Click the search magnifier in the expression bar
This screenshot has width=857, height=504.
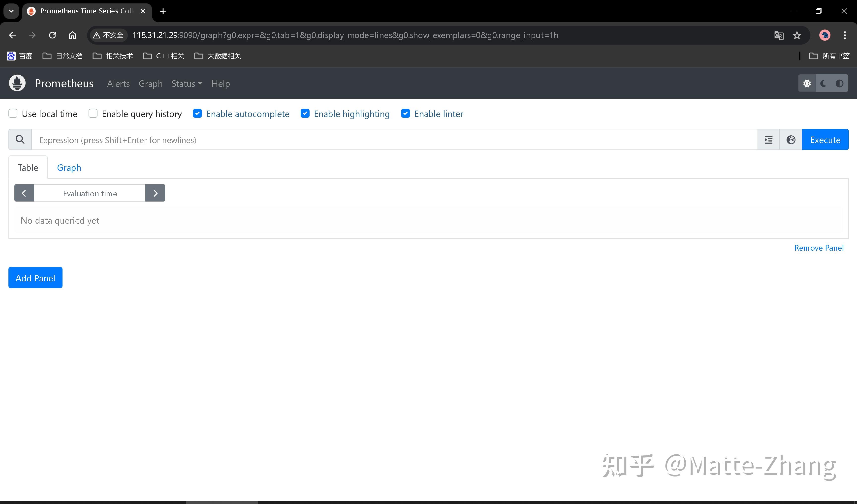pyautogui.click(x=19, y=139)
